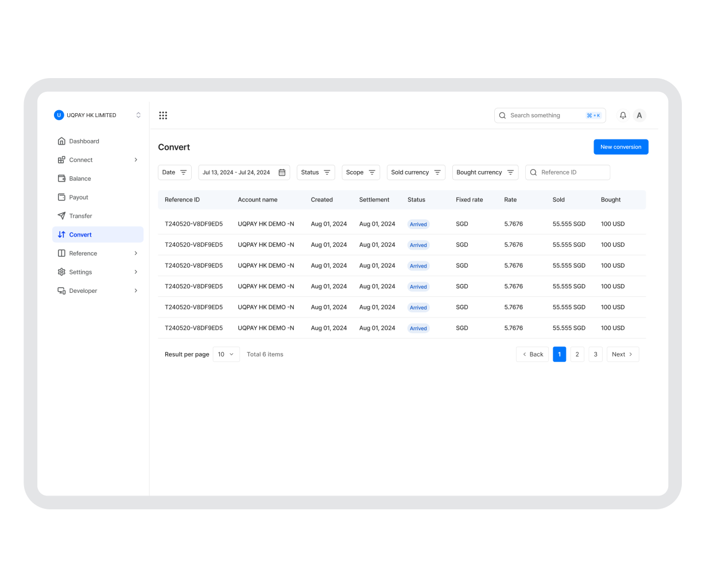This screenshot has height=588, width=706.
Task: Click the Settings gear icon
Action: click(x=61, y=272)
